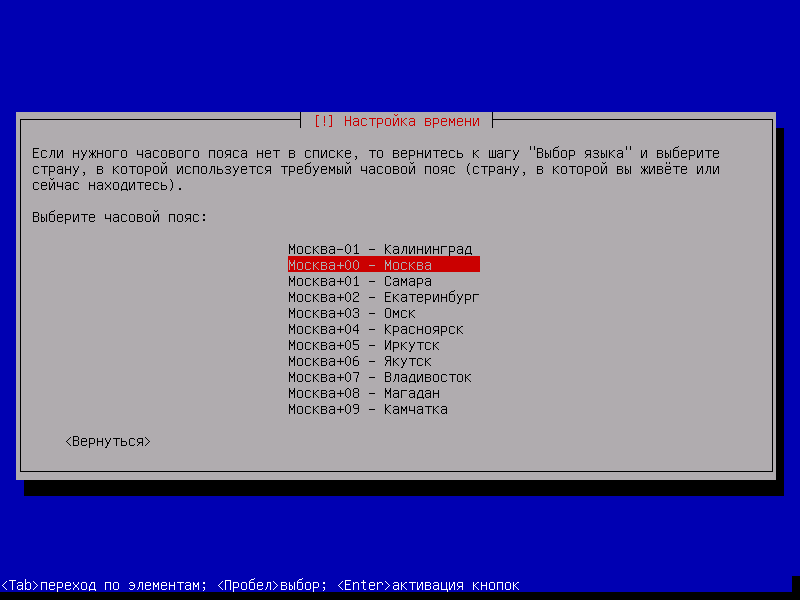
Task: Select Москва+08 – Магадан entry
Action: pyautogui.click(x=364, y=393)
